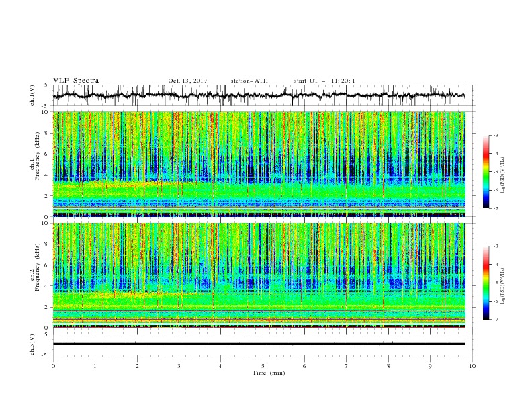Click the "-5" tick on lower colorbar
Screen dimensions: 532x411
pyautogui.click(x=496, y=283)
